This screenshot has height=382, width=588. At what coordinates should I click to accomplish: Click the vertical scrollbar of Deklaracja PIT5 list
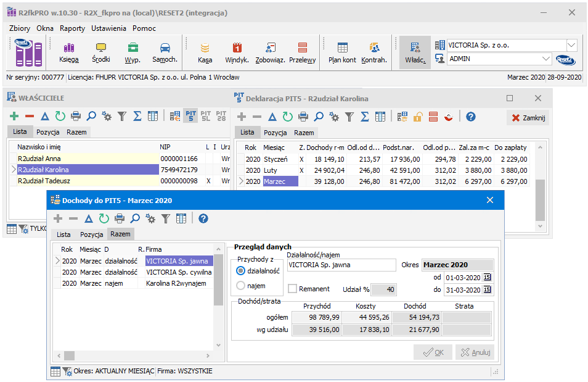540,187
